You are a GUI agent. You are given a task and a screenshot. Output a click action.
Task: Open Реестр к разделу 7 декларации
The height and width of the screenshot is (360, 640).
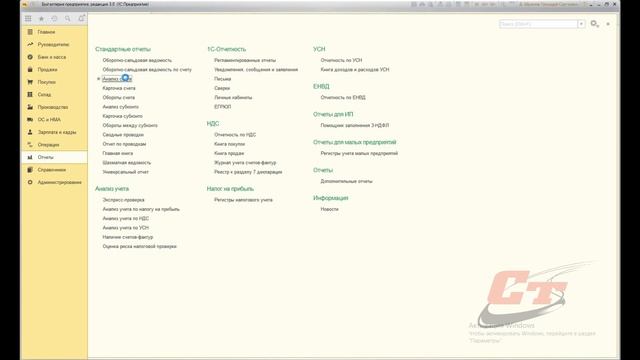(248, 172)
